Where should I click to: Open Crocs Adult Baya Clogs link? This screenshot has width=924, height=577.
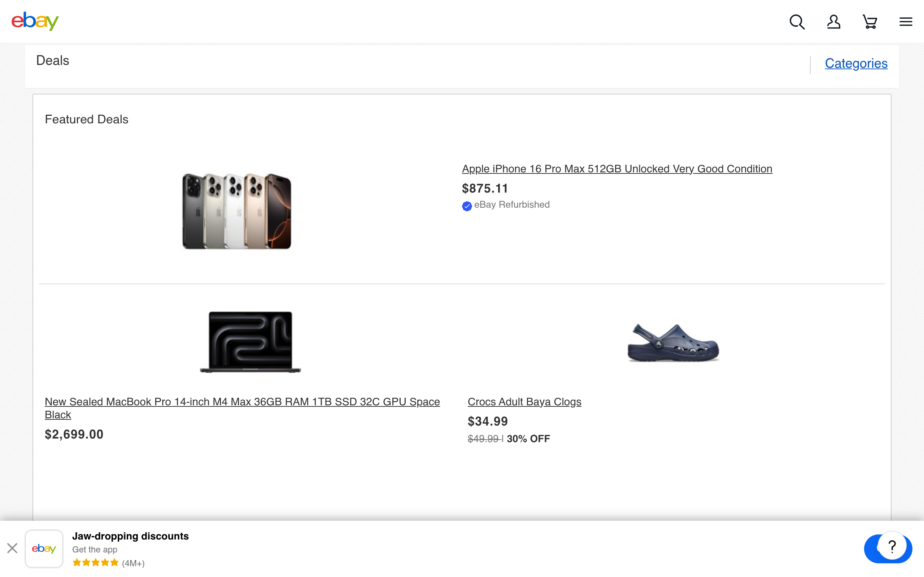coord(524,401)
